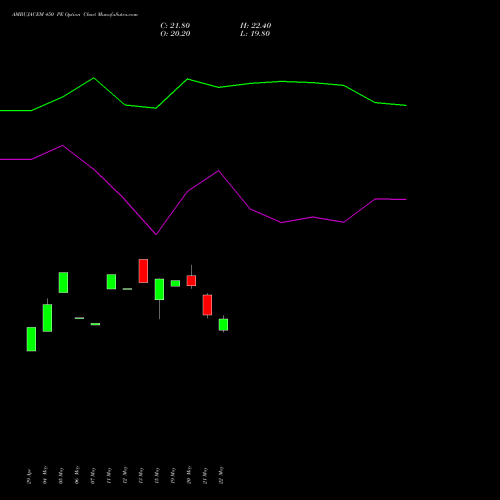Click the 22 May date label on axis

(221, 475)
